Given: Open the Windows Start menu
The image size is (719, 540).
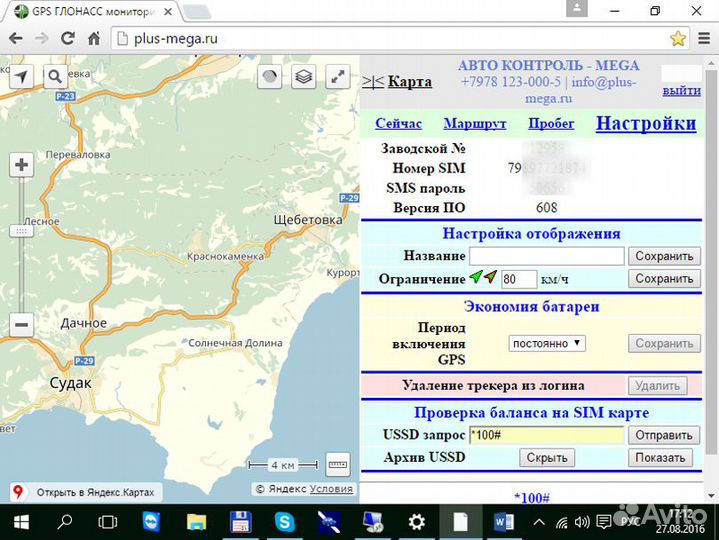Looking at the screenshot, I should [x=21, y=522].
